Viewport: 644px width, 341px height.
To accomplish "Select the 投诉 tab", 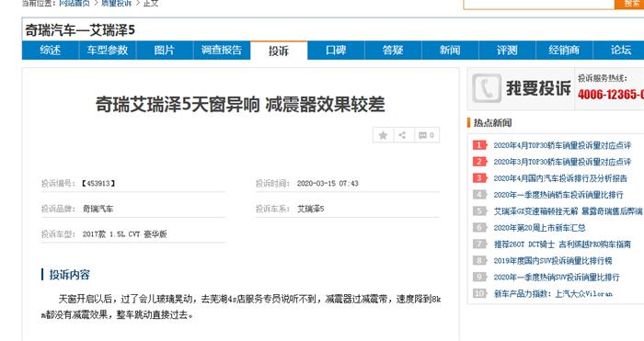I will point(279,51).
